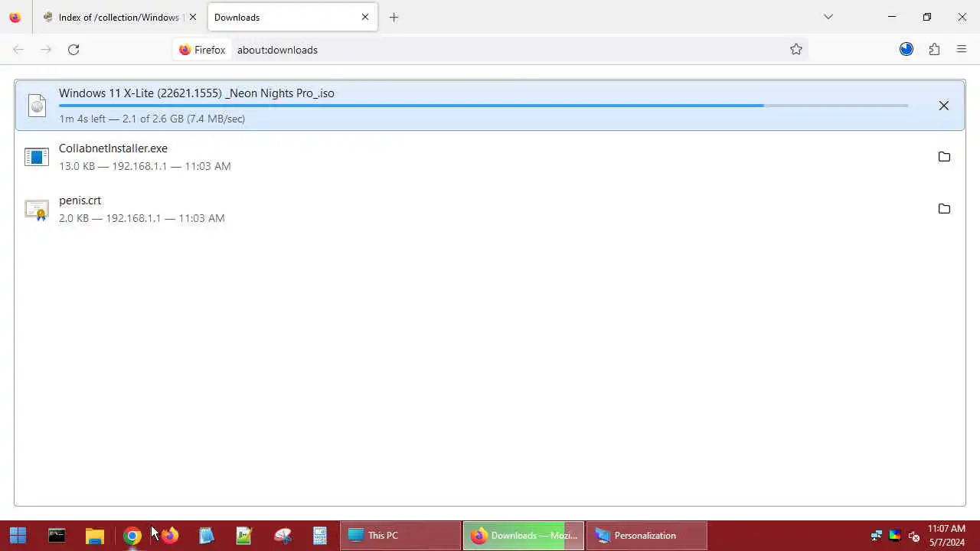
Task: Go back one page
Action: [18, 50]
